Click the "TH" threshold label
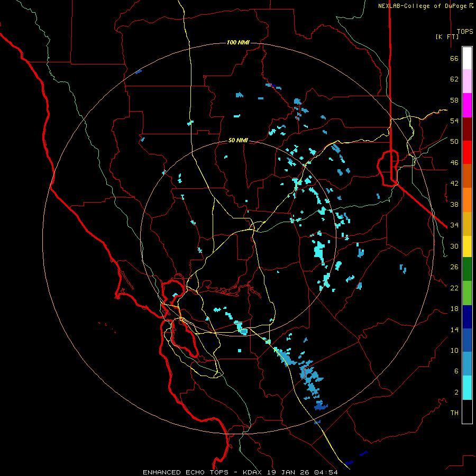Image resolution: width=476 pixels, height=476 pixels. point(454,413)
